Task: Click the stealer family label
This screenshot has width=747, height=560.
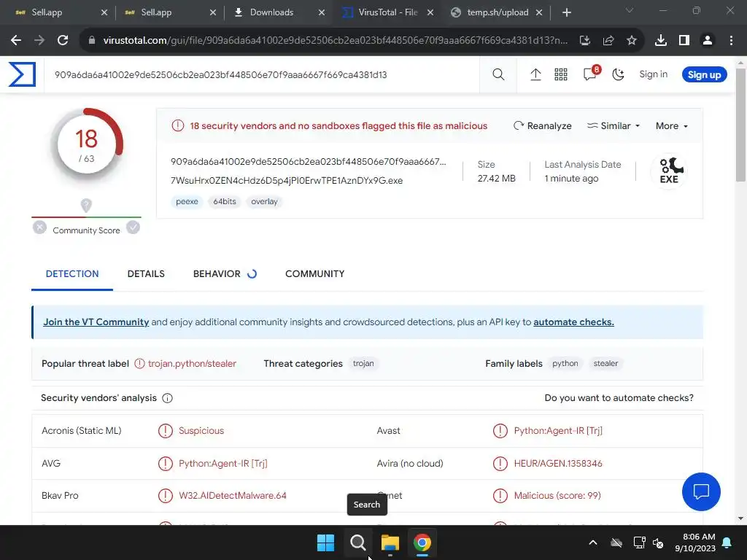Action: [605, 363]
